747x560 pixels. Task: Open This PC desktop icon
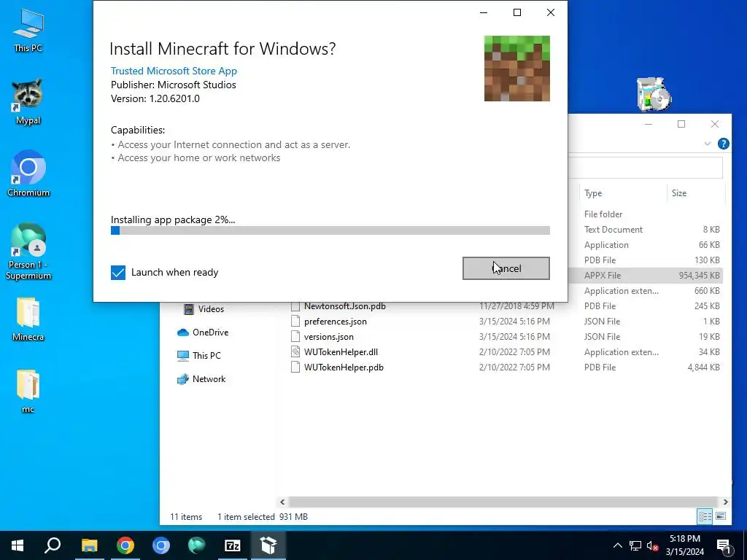click(x=28, y=29)
